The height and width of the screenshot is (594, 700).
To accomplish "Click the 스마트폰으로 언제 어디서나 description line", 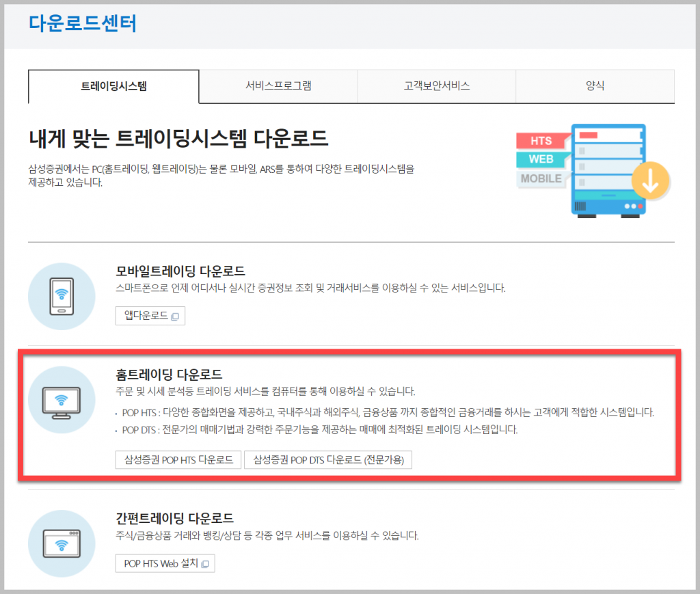I will [x=310, y=288].
